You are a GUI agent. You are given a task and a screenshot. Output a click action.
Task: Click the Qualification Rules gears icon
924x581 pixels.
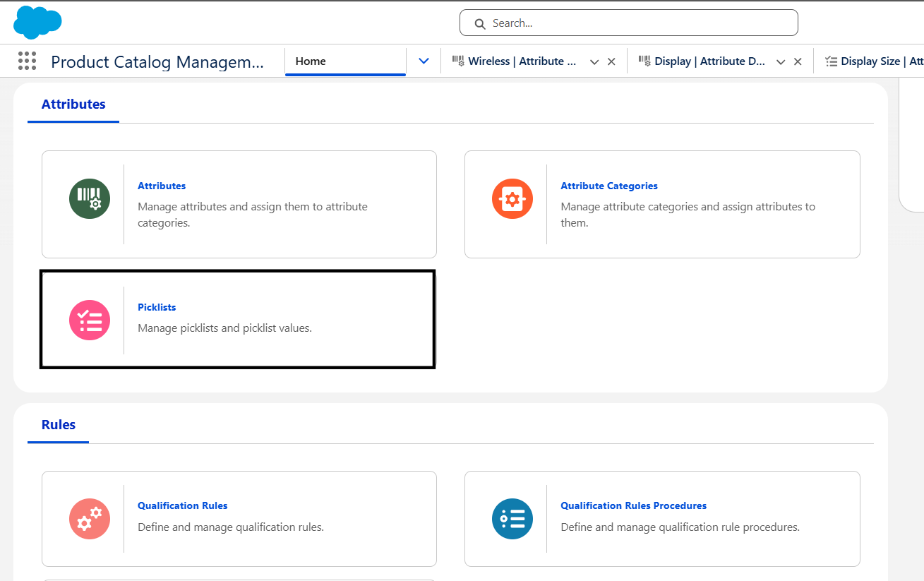coord(90,519)
